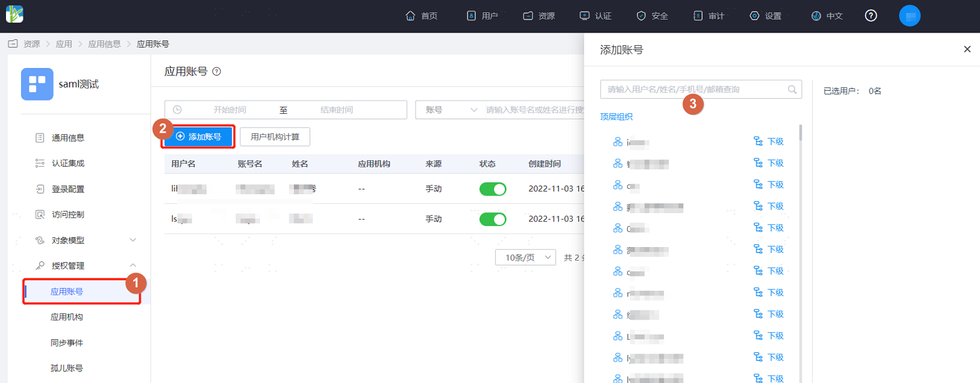Open the blue user avatar menu
980x383 pixels.
[909, 16]
